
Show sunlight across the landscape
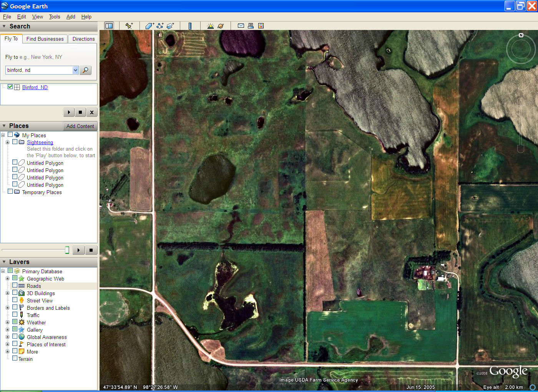(x=210, y=26)
